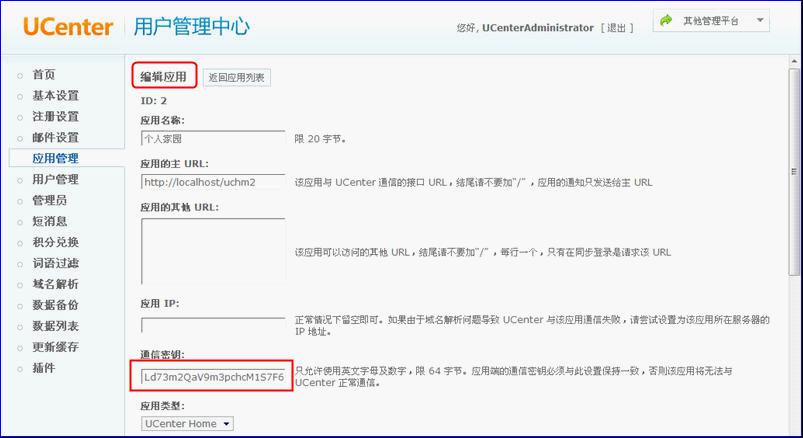This screenshot has width=803, height=438.
Task: Open 管理员 in sidebar
Action: tap(50, 200)
